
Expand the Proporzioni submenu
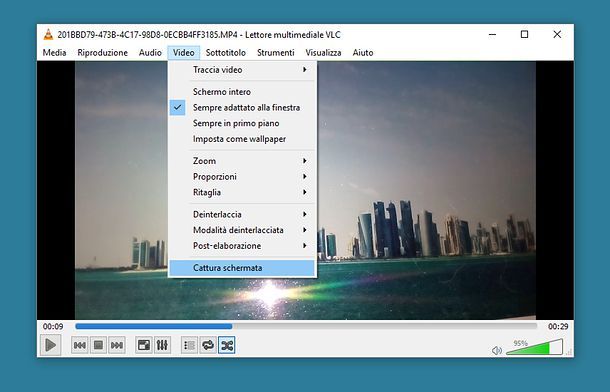[242, 177]
